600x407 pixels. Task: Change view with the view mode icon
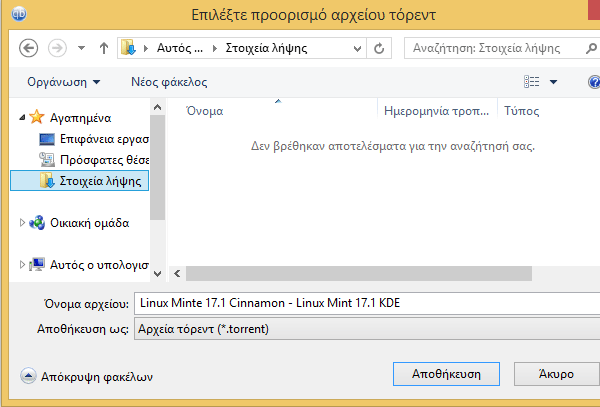(532, 81)
